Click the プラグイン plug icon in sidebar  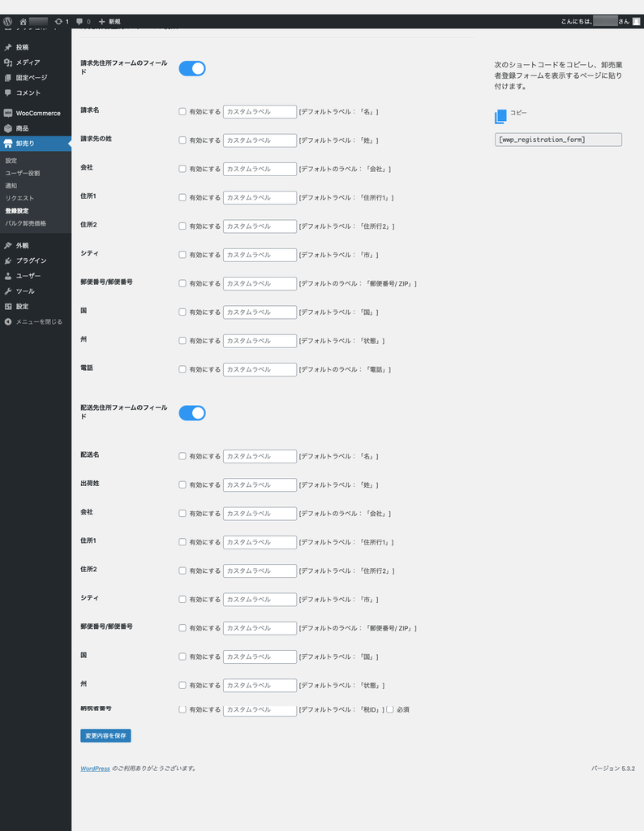pyautogui.click(x=8, y=260)
